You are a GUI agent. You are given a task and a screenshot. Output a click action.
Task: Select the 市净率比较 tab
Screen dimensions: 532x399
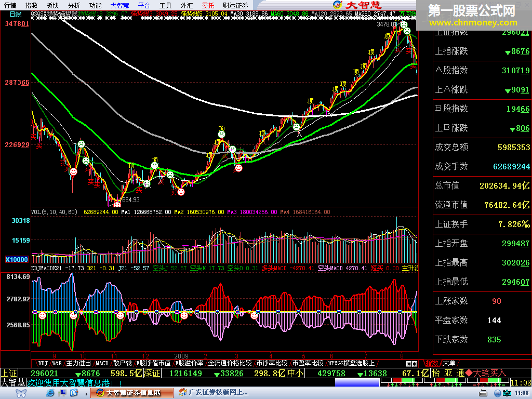point(272,363)
